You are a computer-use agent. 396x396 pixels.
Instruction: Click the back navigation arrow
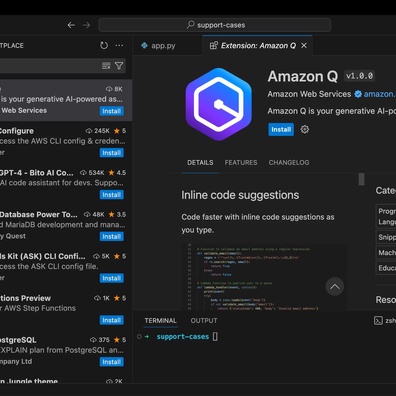tap(71, 25)
